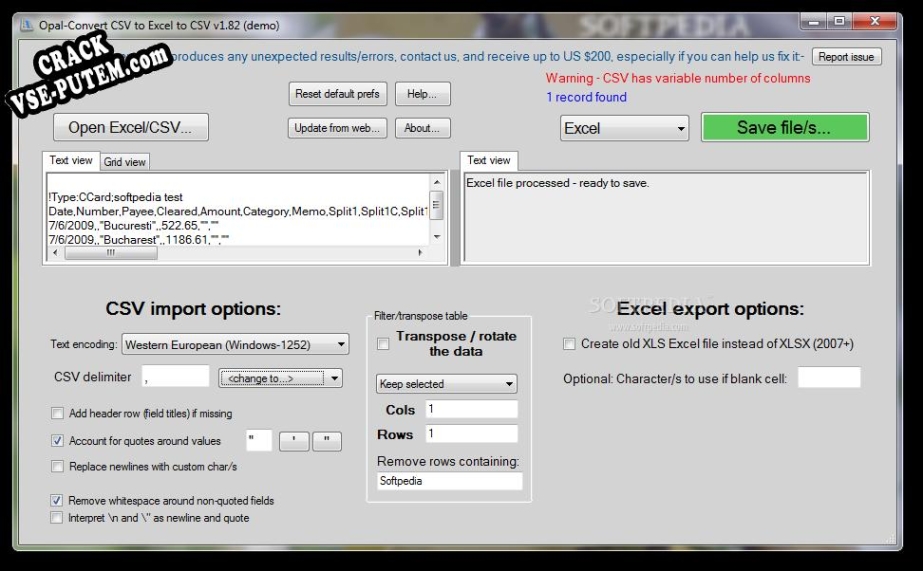The width and height of the screenshot is (923, 571).
Task: Check Transpose / rotate the data box
Action: (x=383, y=344)
